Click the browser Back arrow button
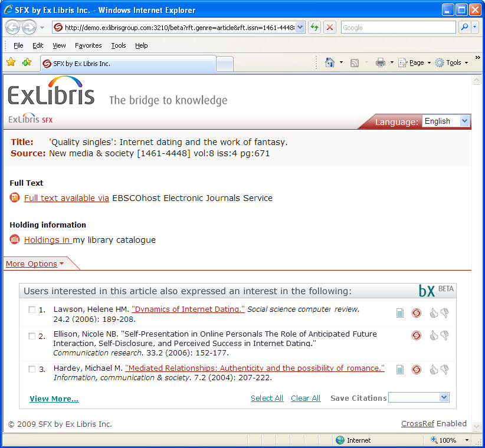Image resolution: width=485 pixels, height=448 pixels. (13, 28)
